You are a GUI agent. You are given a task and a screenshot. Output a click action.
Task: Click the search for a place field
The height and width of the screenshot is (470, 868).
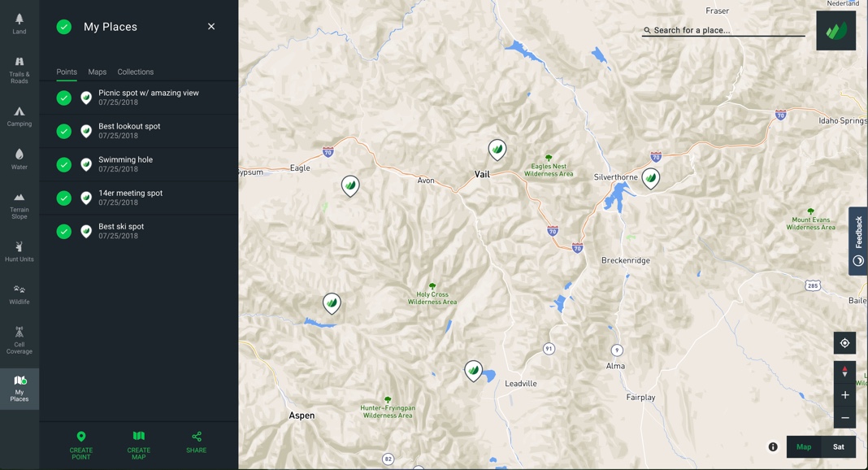pyautogui.click(x=723, y=30)
